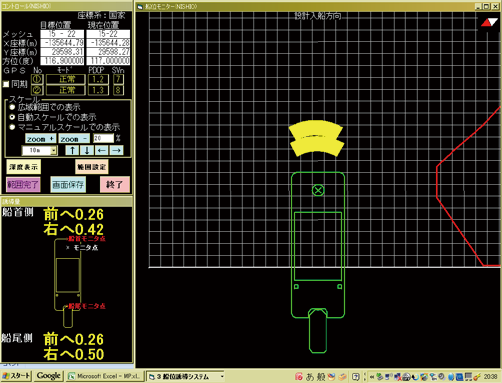Open the Windows スタート menu
Image resolution: width=502 pixels, height=383 pixels.
16,376
